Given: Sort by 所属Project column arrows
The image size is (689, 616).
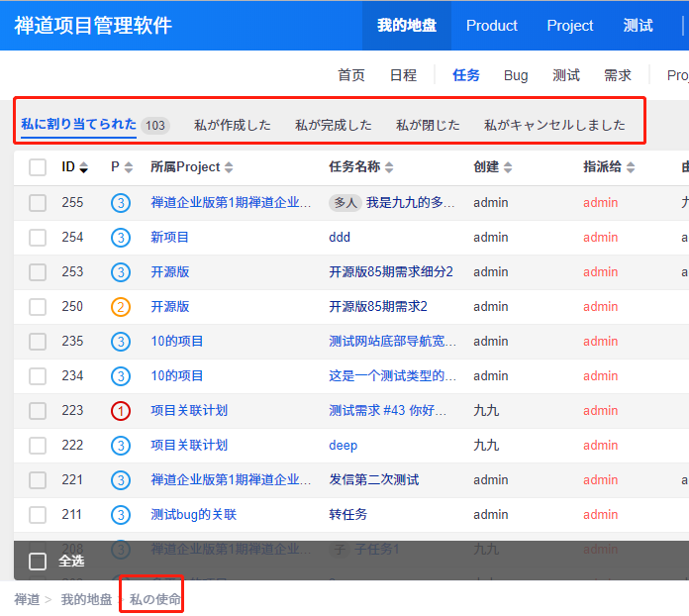Looking at the screenshot, I should click(230, 167).
